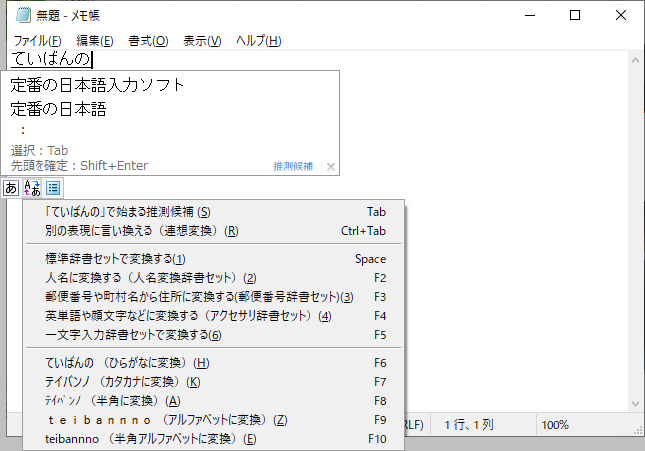Choose 別の表現に言い換える(連想変換)
The height and width of the screenshot is (451, 645).
[214, 231]
